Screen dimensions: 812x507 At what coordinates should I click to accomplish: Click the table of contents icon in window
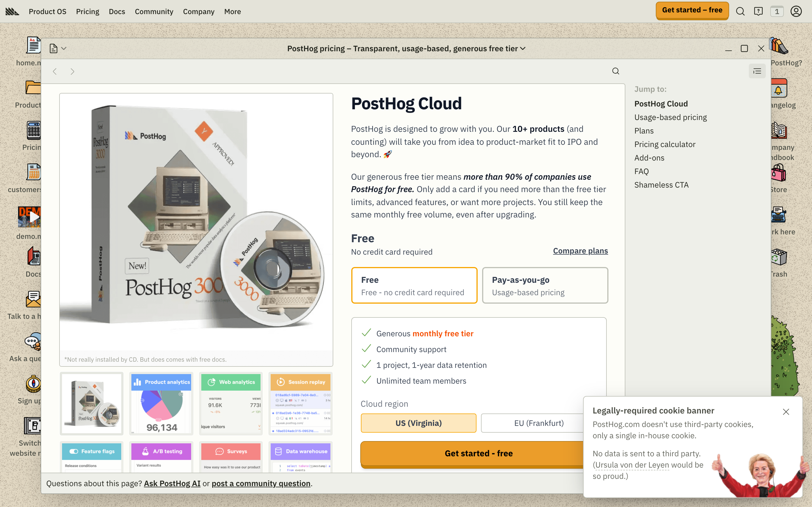(757, 71)
